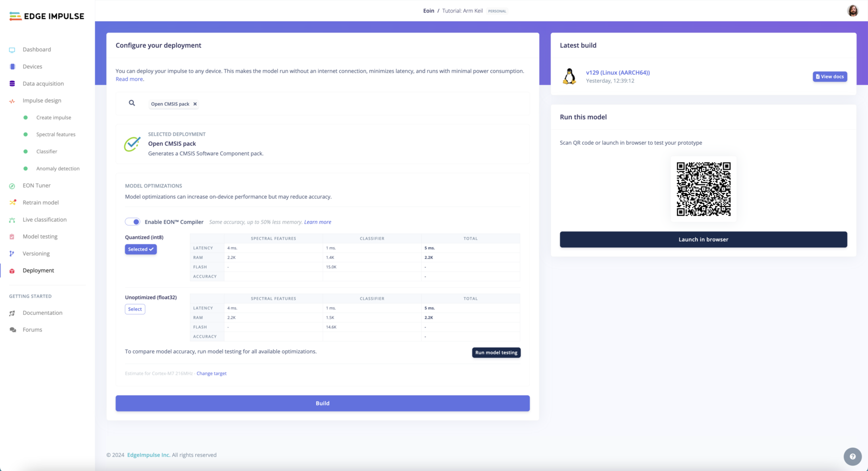Expand Impulse design section
This screenshot has height=471, width=868.
42,101
